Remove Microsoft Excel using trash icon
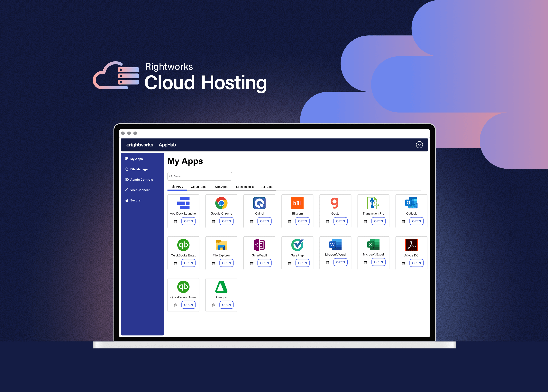Viewport: 548px width, 392px height. [366, 262]
